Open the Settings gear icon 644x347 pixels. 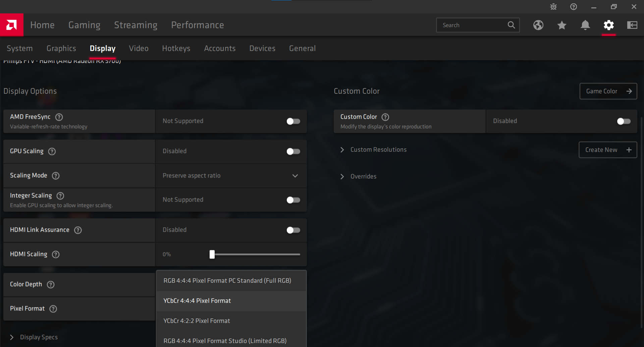tap(609, 25)
